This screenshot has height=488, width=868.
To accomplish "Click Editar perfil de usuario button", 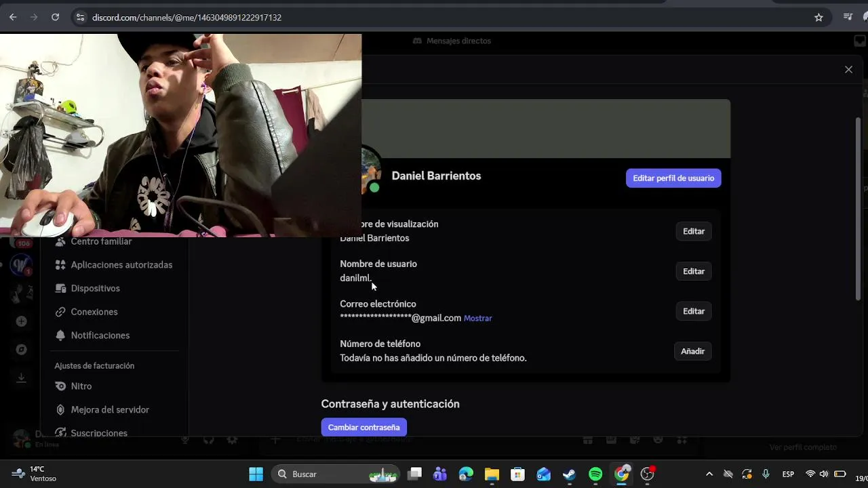I will click(673, 178).
